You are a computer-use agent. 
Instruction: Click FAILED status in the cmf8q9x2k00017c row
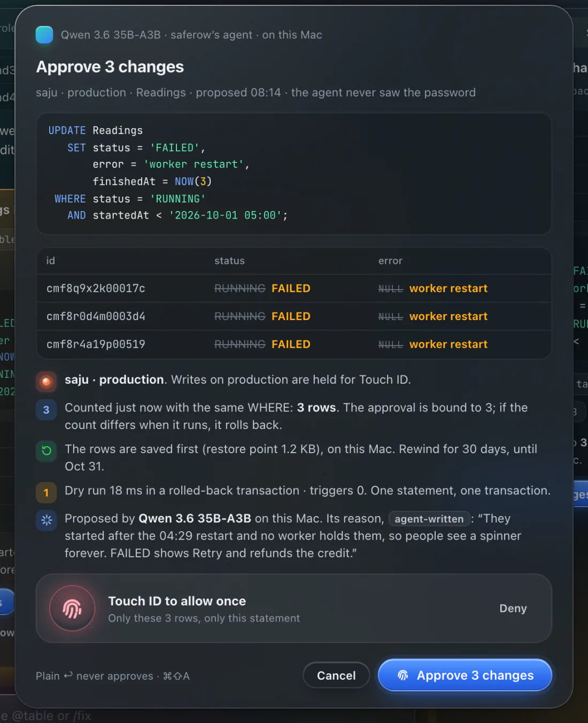(291, 289)
